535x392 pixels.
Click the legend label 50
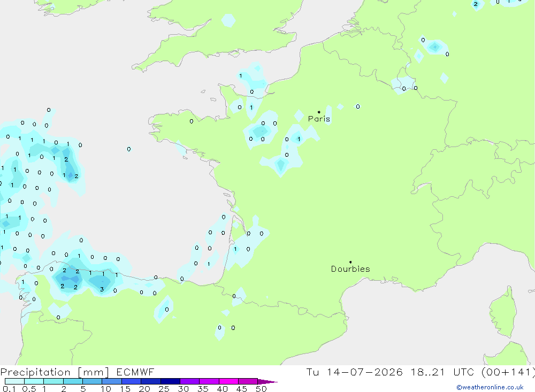point(261,389)
